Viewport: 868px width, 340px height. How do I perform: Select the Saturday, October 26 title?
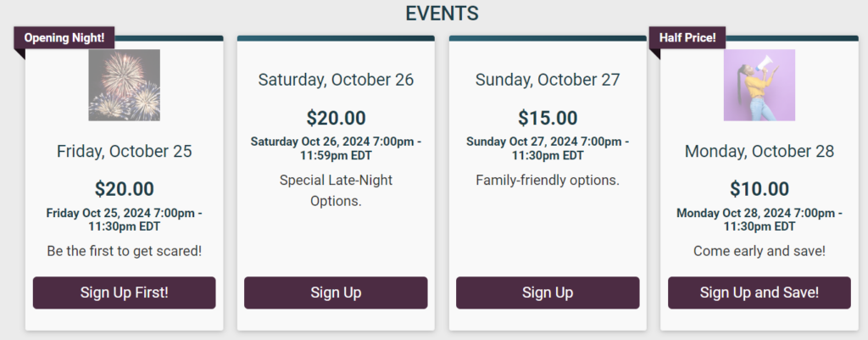point(336,80)
